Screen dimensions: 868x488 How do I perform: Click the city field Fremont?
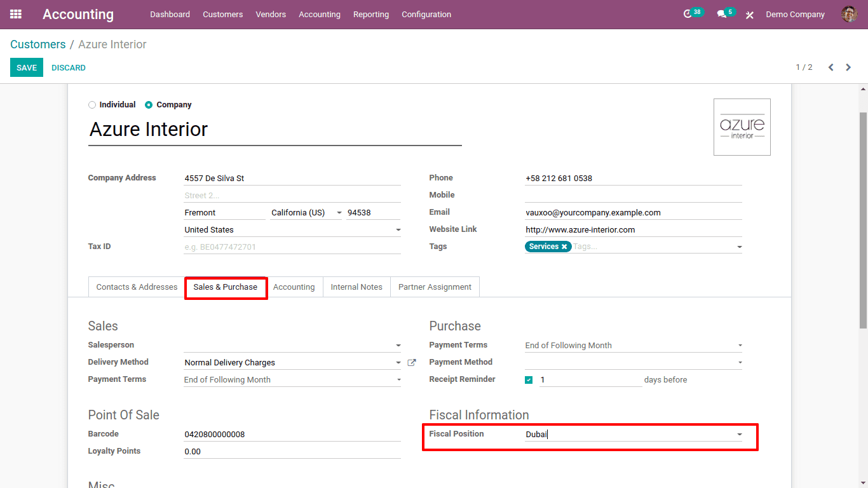pos(224,213)
